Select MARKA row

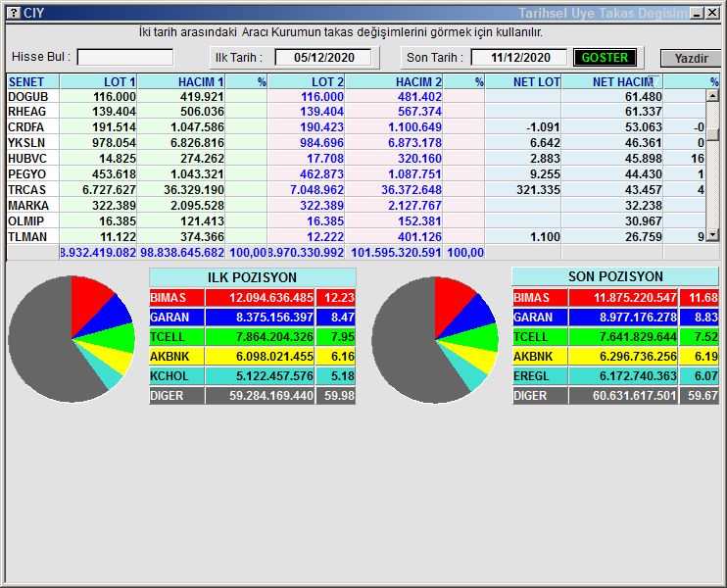pos(356,206)
